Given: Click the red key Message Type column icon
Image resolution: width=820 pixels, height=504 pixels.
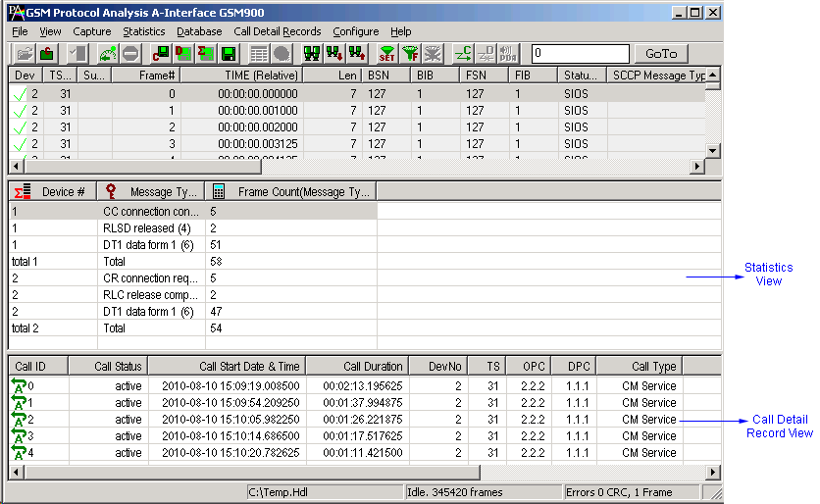Looking at the screenshot, I should click(110, 191).
